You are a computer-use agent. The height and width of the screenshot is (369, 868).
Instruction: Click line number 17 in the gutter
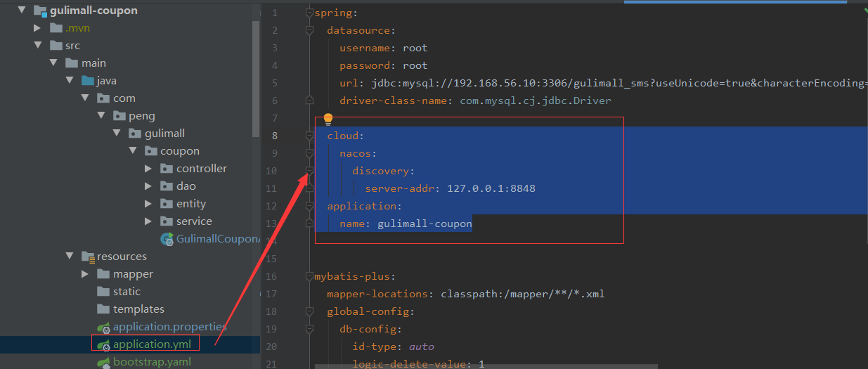(x=272, y=294)
